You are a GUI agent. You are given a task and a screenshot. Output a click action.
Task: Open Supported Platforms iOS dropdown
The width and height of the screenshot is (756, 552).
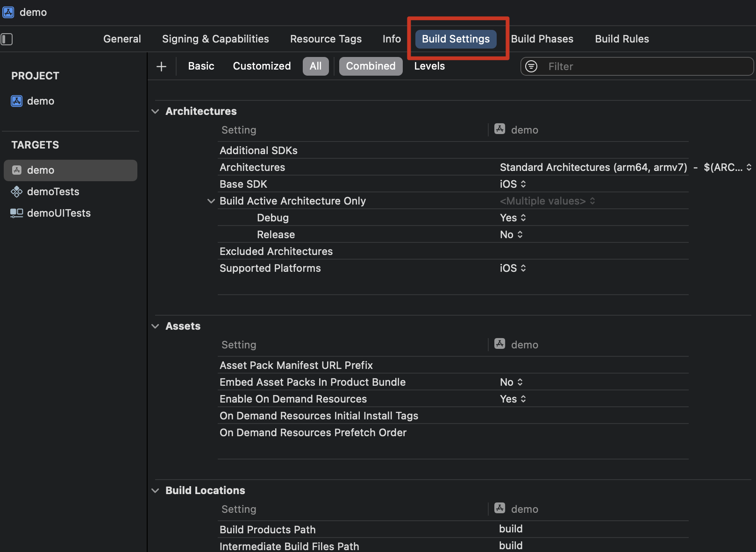click(x=513, y=268)
